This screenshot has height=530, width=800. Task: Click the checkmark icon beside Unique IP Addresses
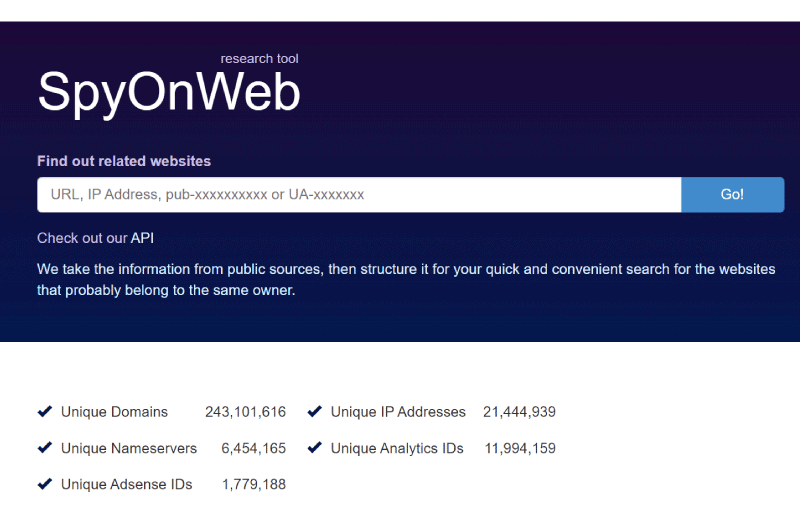pos(315,411)
